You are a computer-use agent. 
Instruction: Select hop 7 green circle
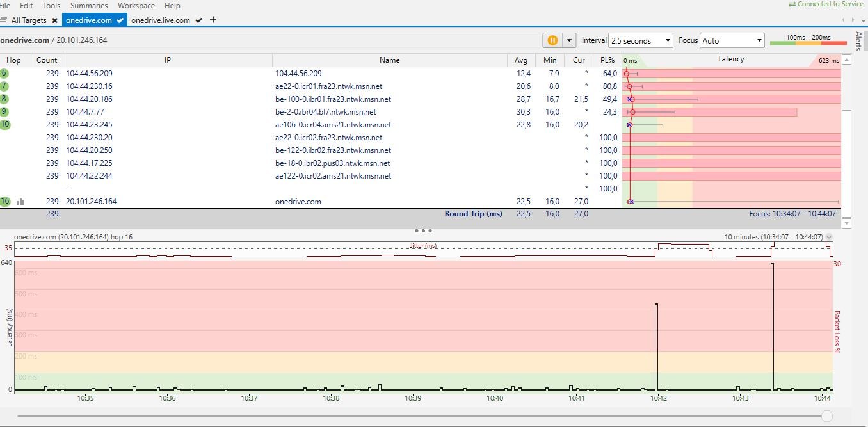(4, 86)
